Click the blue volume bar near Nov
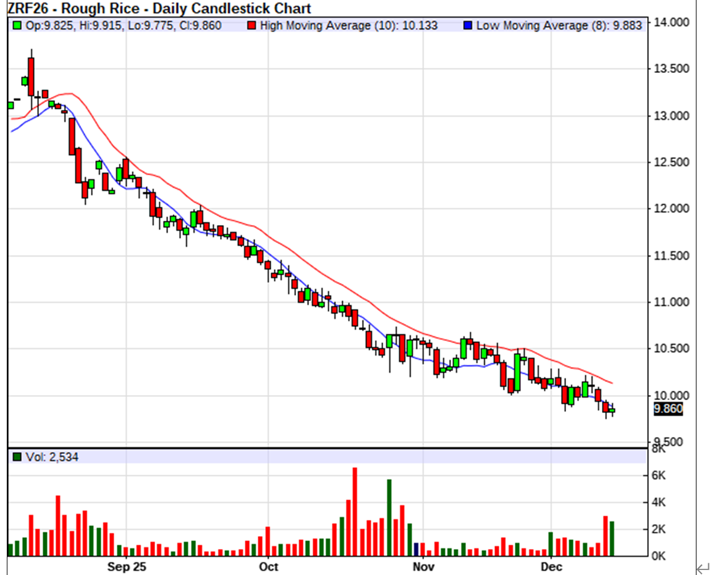 [416, 549]
